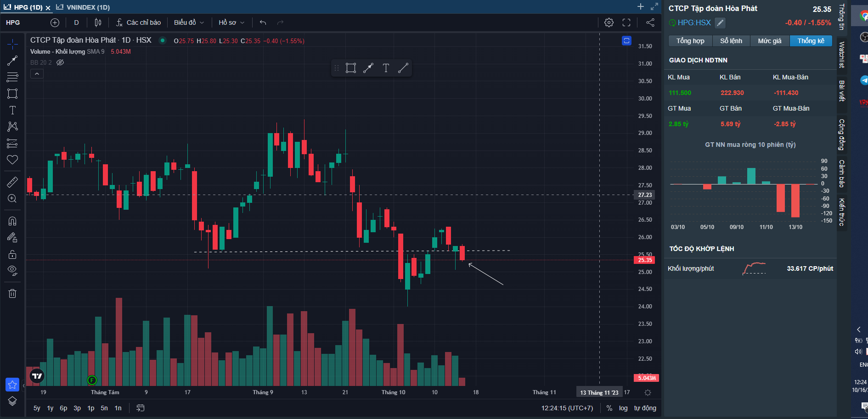The height and width of the screenshot is (419, 868).
Task: Edit the HPG:HSX symbol with pencil icon
Action: click(720, 22)
